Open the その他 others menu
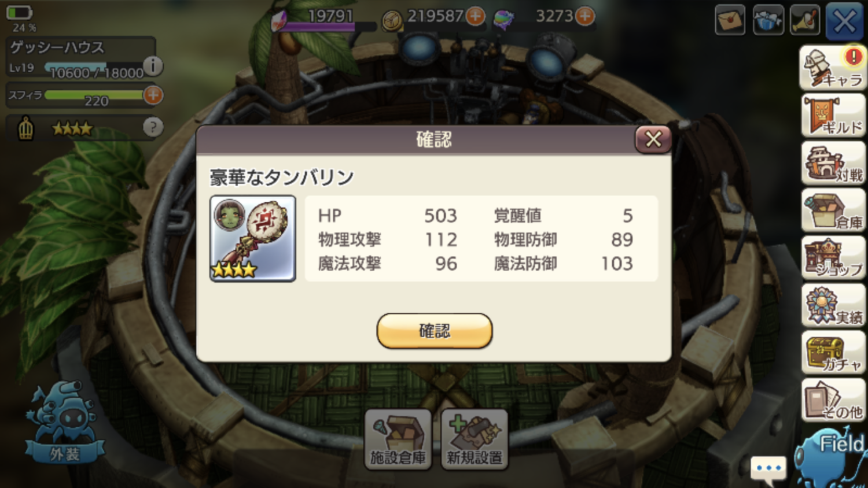The height and width of the screenshot is (488, 868). point(833,400)
